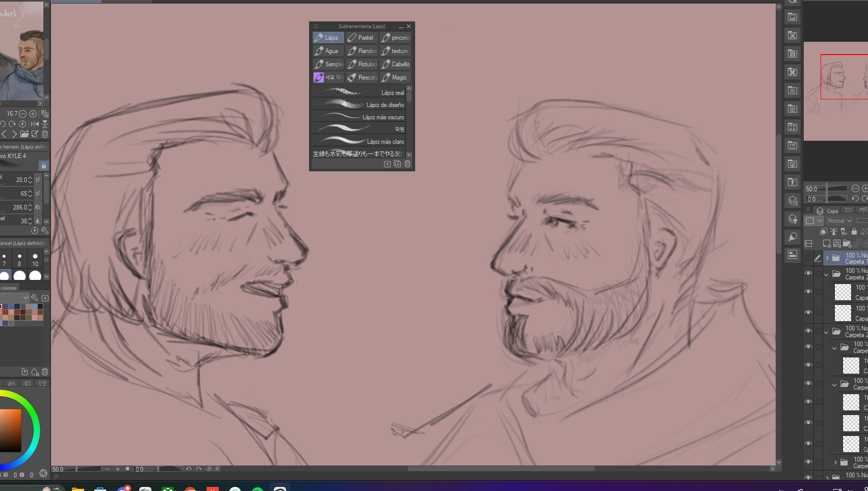The image size is (868, 491).
Task: Select the Sample sub tool group
Action: tap(328, 64)
